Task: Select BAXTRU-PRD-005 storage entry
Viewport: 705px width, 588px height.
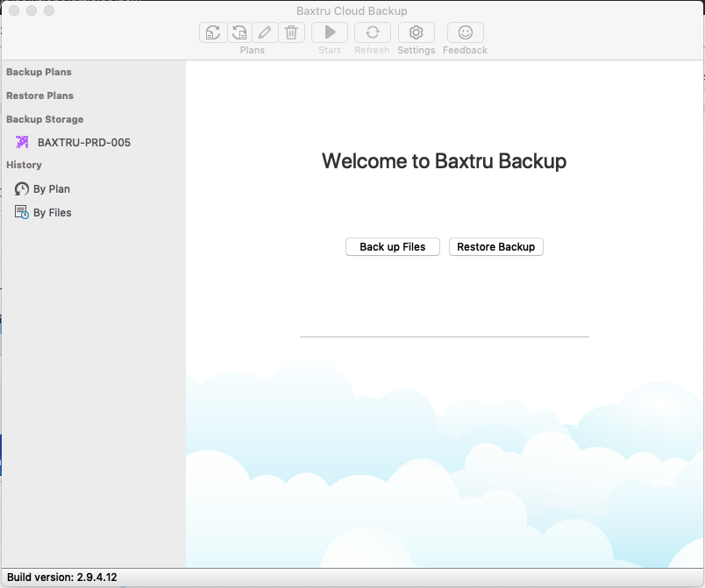Action: pos(84,142)
